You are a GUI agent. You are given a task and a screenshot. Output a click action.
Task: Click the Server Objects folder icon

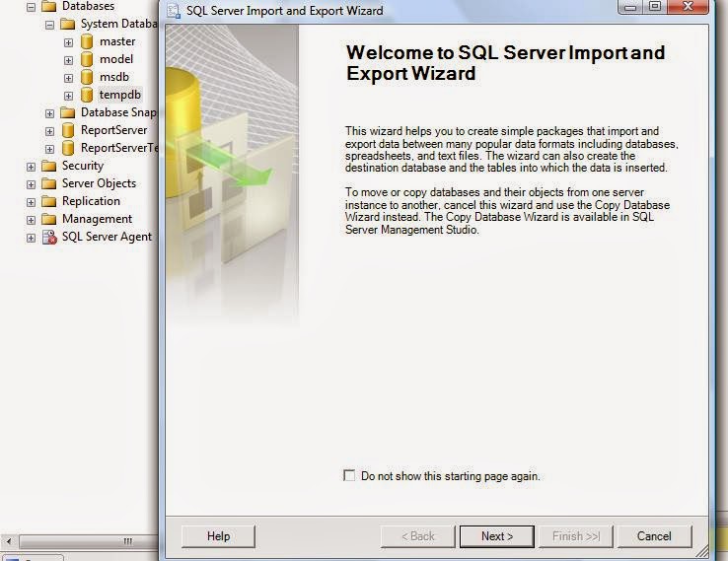(x=48, y=183)
